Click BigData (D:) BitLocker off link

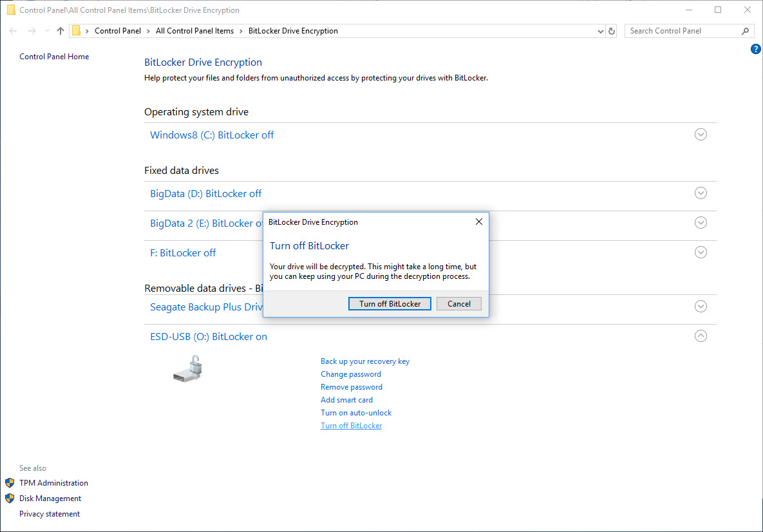[206, 194]
